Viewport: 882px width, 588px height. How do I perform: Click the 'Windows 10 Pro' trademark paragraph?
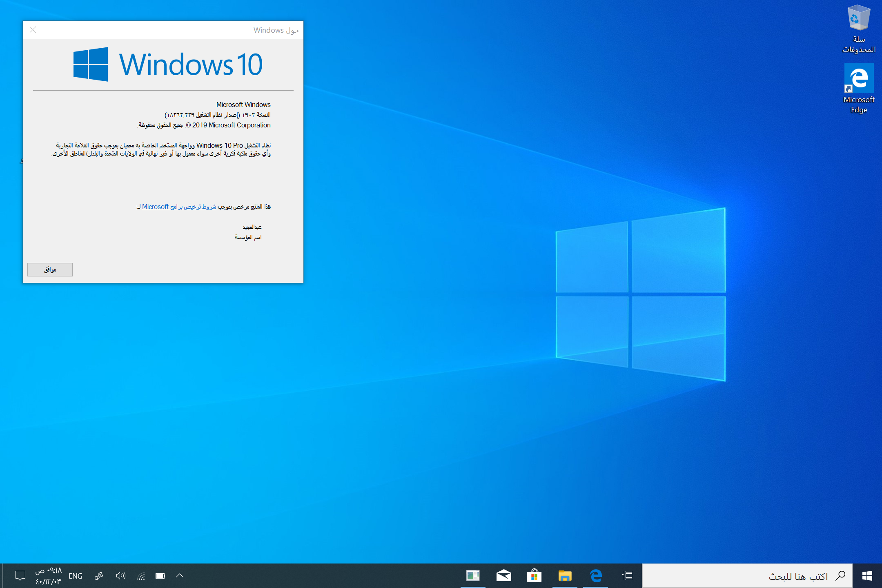click(x=161, y=149)
